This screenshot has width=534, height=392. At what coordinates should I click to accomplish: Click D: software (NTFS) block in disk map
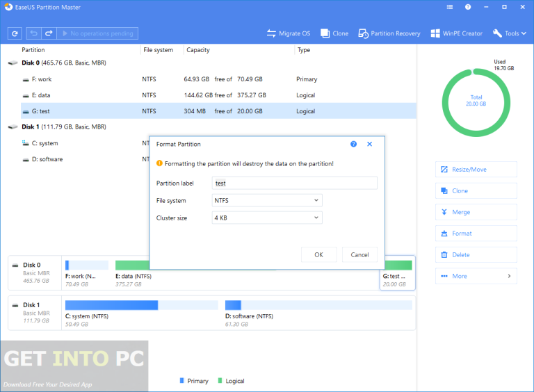pos(318,313)
